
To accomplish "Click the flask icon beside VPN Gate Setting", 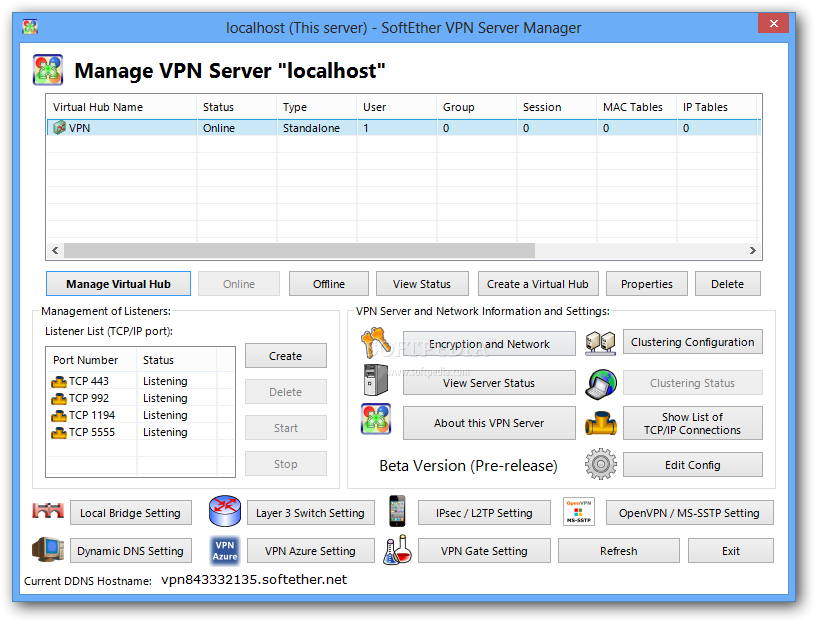I will 397,550.
